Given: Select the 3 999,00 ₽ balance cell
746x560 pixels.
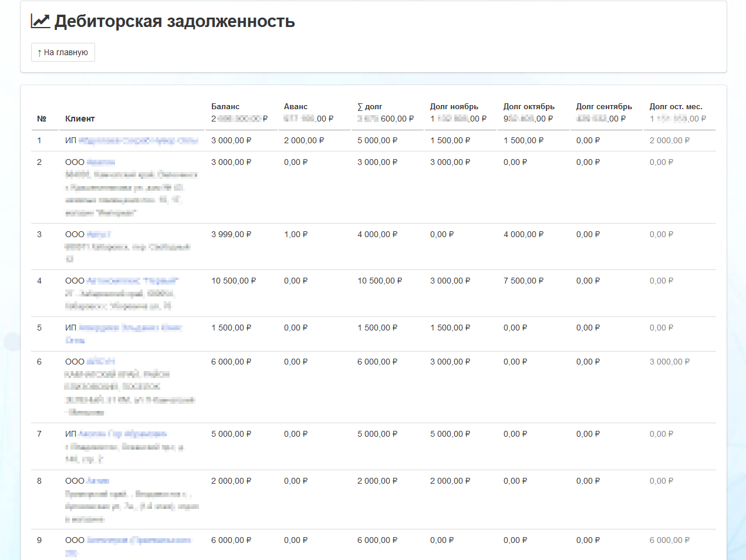Looking at the screenshot, I should (231, 235).
